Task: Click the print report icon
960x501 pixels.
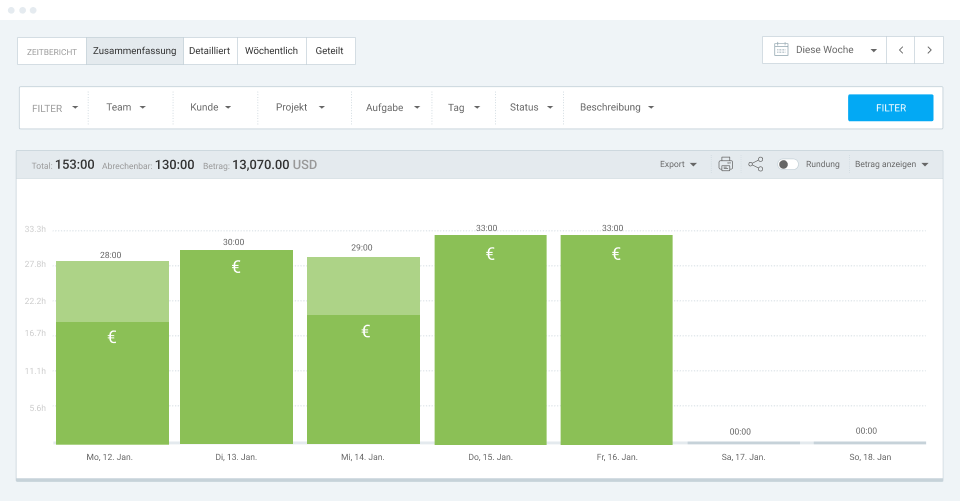Action: (x=726, y=164)
